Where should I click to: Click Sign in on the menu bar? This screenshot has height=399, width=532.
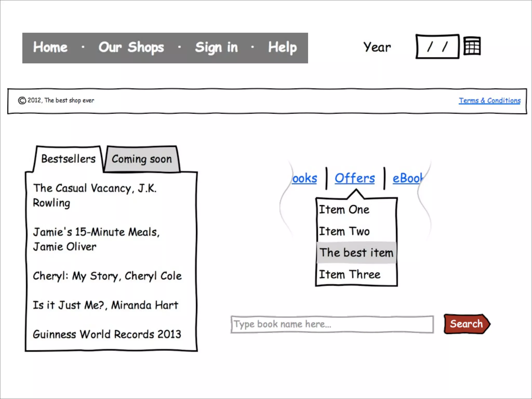point(216,48)
